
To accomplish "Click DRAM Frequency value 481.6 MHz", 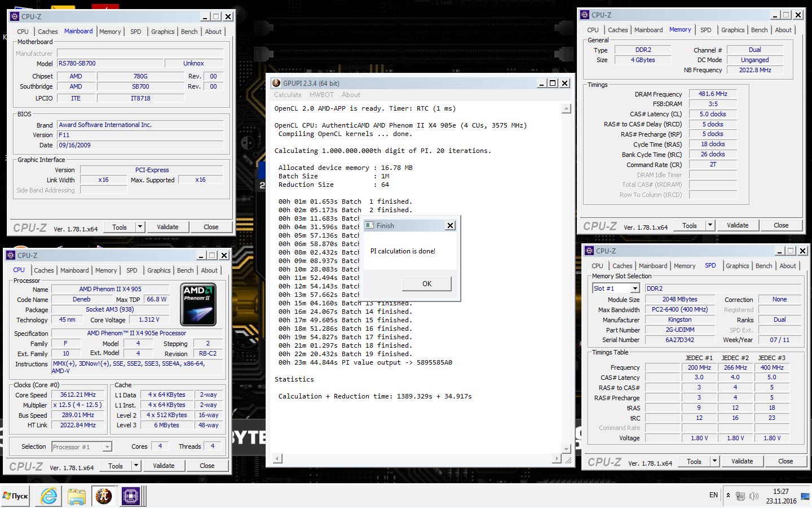I will coord(713,94).
